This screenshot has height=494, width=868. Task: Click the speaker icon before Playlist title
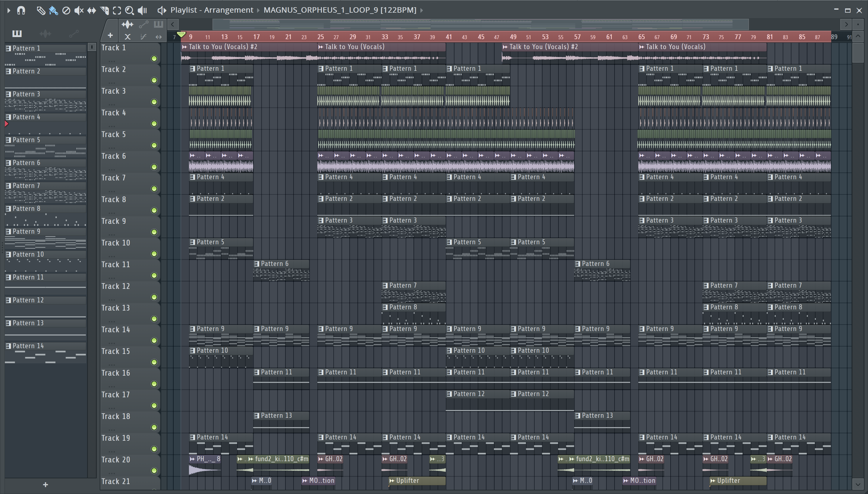[162, 10]
